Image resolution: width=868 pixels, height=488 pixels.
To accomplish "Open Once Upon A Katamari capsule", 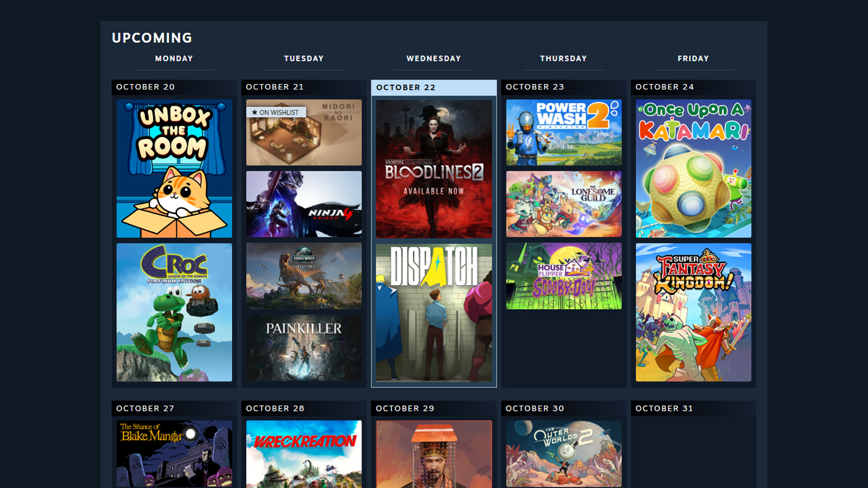I will coord(693,169).
